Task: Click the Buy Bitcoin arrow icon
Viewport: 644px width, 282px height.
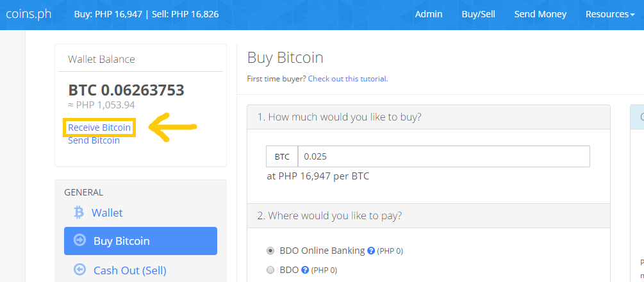Action: [x=80, y=240]
